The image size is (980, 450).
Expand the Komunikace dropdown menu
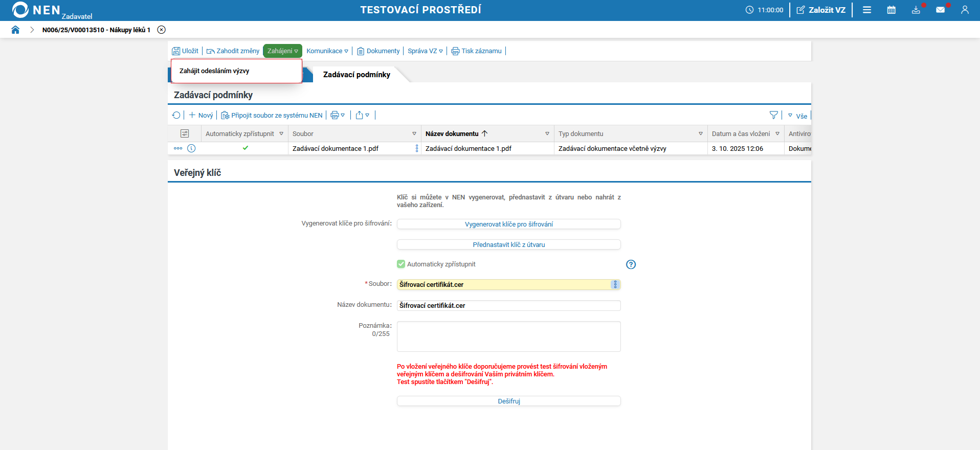[327, 51]
